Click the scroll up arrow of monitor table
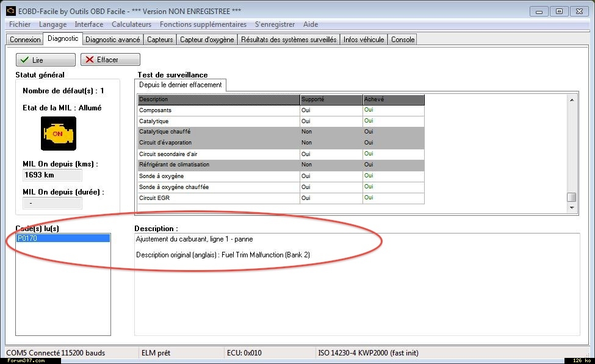The image size is (595, 364). [571, 100]
